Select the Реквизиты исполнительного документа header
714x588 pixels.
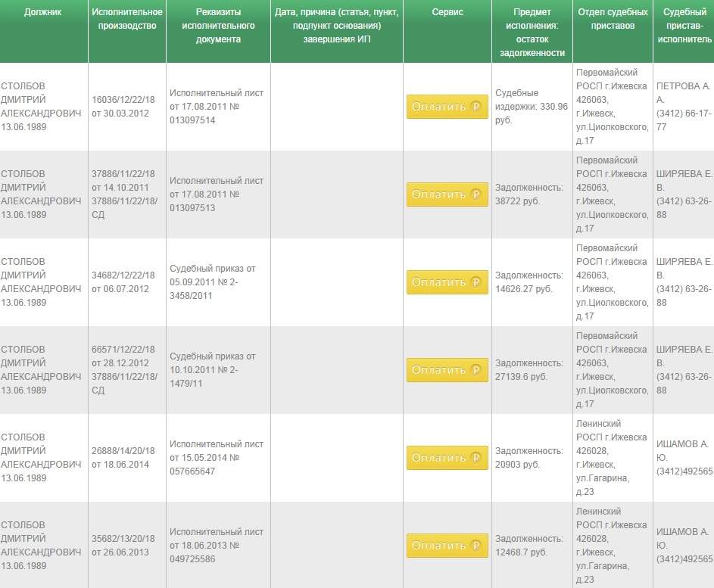[218, 26]
